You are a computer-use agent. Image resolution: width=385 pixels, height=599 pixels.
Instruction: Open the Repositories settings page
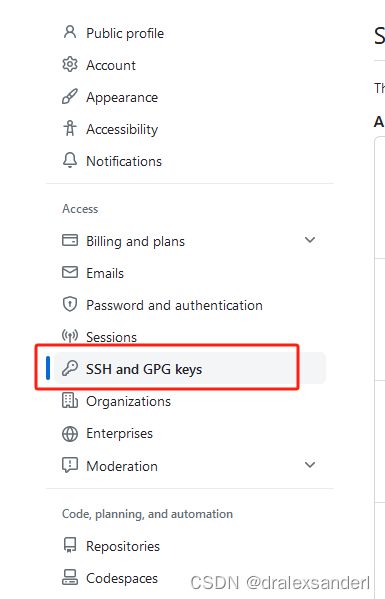[x=123, y=546]
